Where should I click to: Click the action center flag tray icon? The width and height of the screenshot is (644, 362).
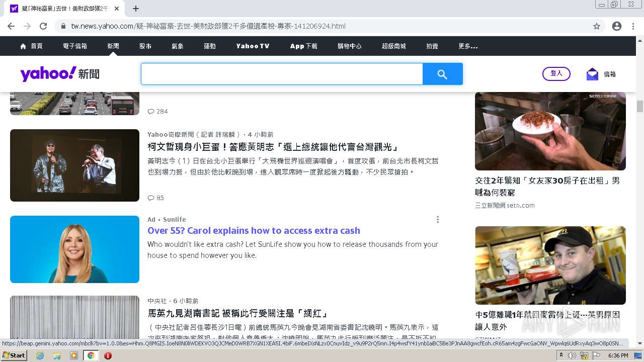(x=596, y=355)
